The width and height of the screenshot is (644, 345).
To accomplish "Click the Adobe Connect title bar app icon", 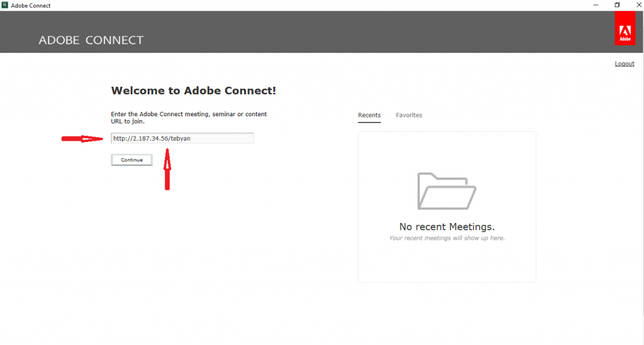I will tap(5, 5).
